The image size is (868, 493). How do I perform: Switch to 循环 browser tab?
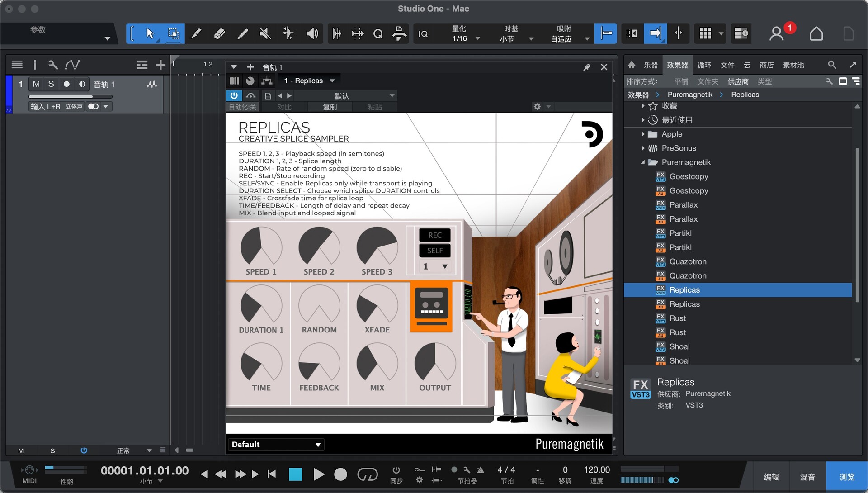(704, 65)
